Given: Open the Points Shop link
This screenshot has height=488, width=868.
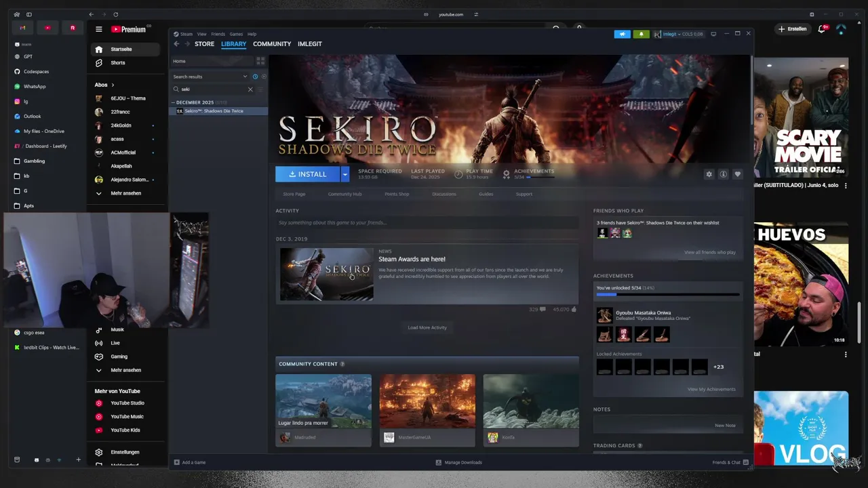Looking at the screenshot, I should click(397, 194).
